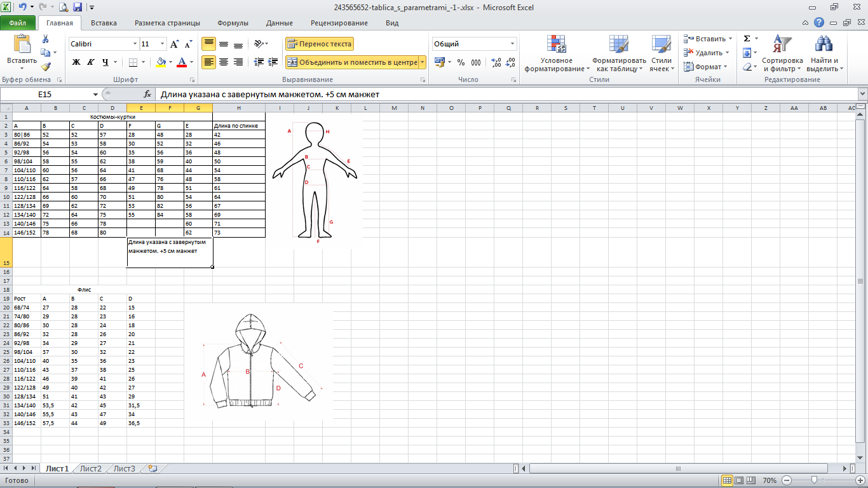Click the insert function fx icon
Image resolution: width=868 pixels, height=488 pixels.
pos(147,94)
